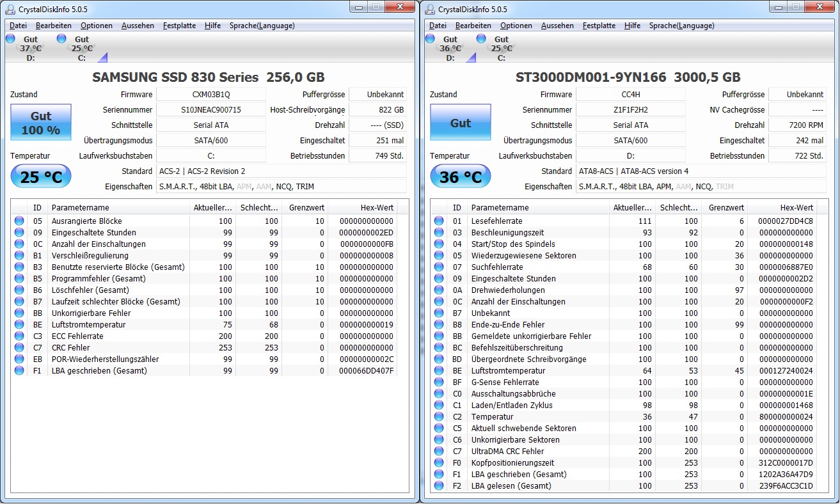
Task: Open Sprache(Language) menu in left window
Action: coord(264,26)
